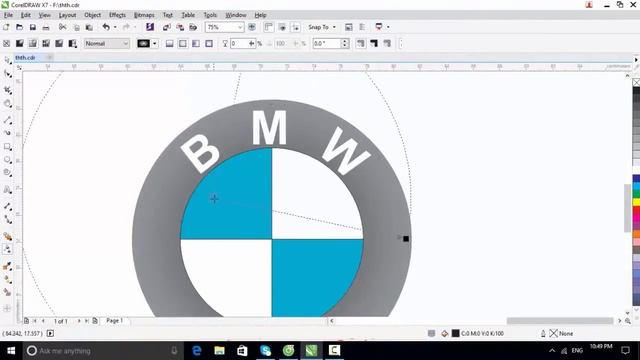Select the Connector tool
This screenshot has height=360, width=640.
pyautogui.click(x=7, y=220)
